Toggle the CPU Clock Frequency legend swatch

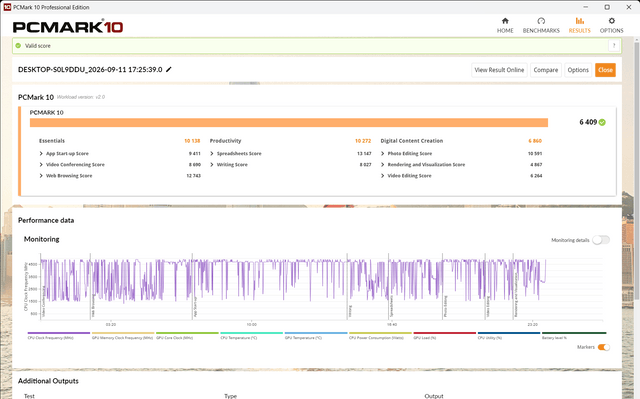[59, 333]
